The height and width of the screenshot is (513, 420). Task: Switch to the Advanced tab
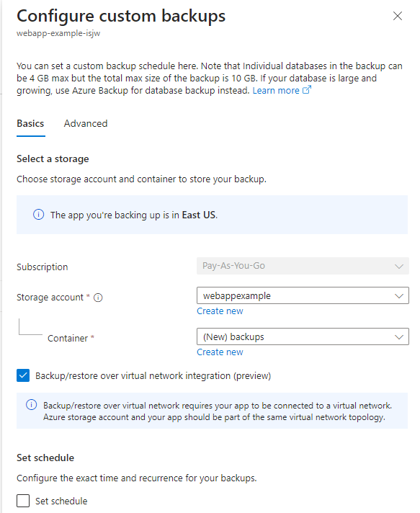click(86, 124)
